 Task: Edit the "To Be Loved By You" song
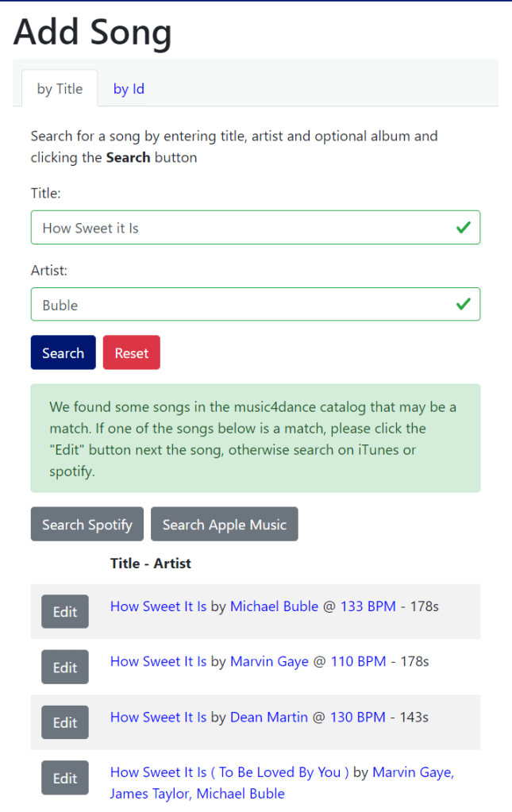click(x=65, y=779)
